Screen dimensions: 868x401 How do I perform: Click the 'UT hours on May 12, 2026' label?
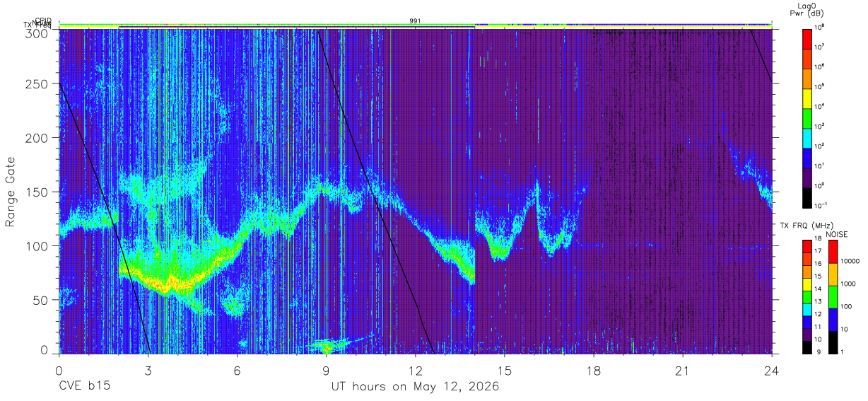(416, 387)
